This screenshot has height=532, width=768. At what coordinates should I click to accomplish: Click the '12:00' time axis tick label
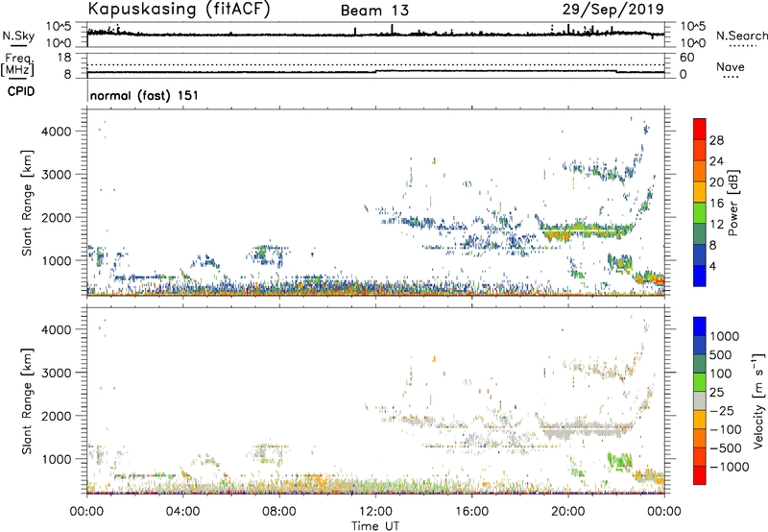click(375, 512)
